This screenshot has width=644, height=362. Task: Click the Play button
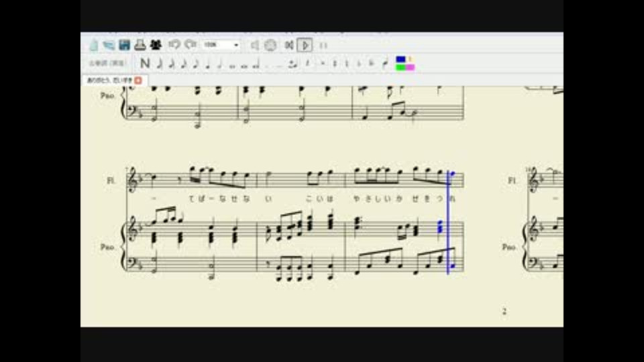click(x=305, y=45)
